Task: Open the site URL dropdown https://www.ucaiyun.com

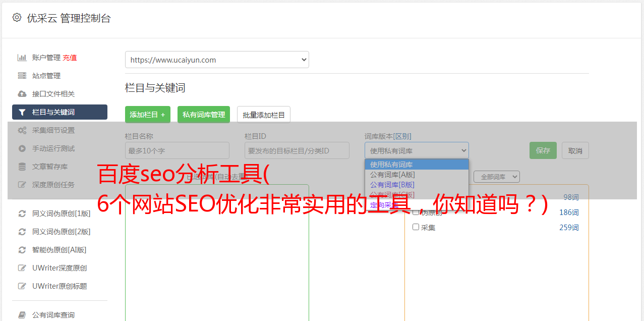Action: click(217, 60)
